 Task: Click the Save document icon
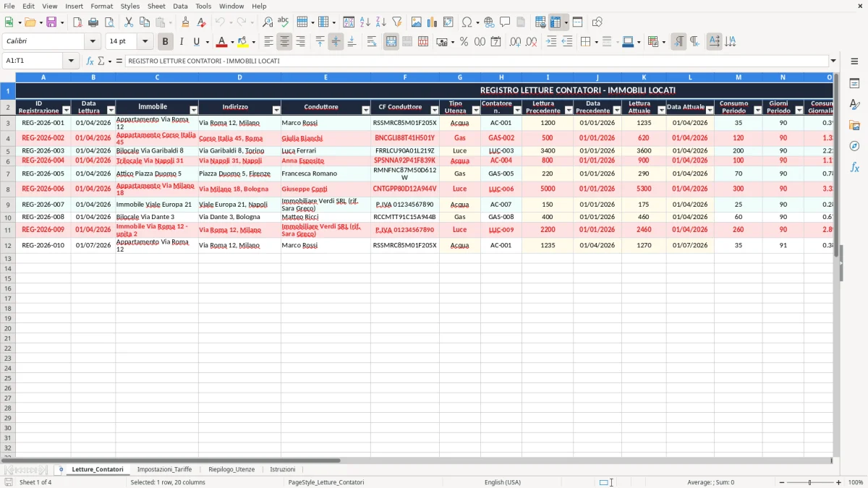[51, 22]
